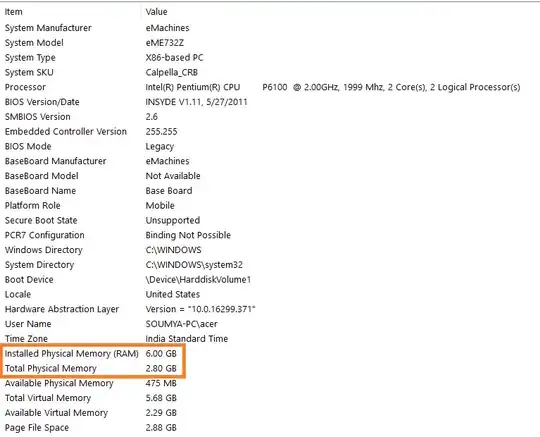Viewport: 540px width, 437px height.
Task: Select the BaseBoard Manufacturer row label
Action: point(55,161)
